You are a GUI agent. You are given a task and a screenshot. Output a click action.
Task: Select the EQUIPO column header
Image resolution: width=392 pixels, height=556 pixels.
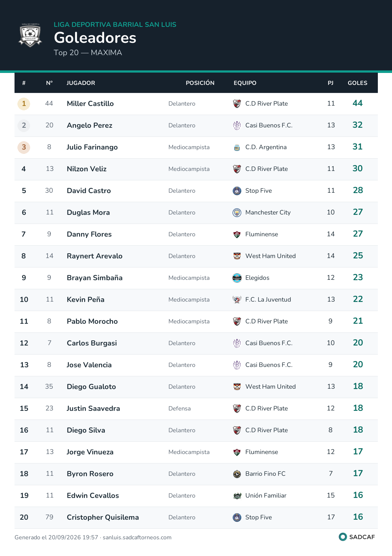tap(245, 83)
